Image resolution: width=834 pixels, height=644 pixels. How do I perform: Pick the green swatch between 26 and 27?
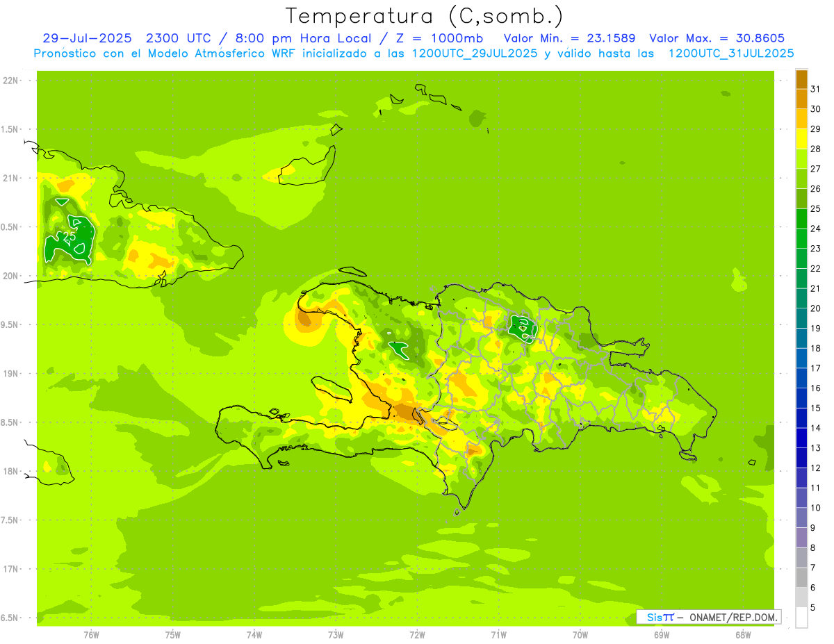[801, 179]
